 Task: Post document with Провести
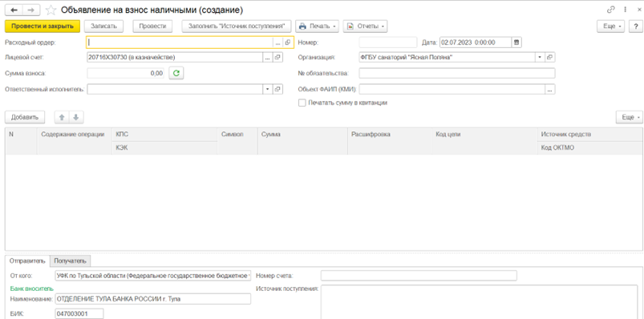(152, 26)
